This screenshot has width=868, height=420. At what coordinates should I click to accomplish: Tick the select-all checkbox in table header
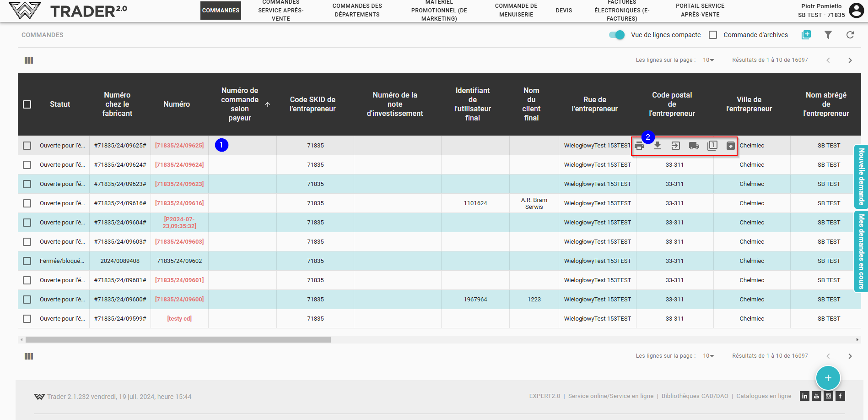coord(27,104)
